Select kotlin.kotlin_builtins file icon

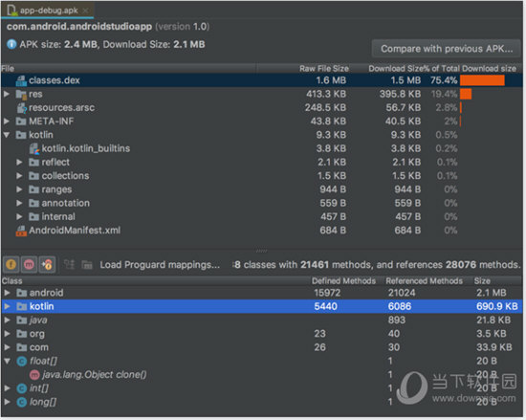[34, 148]
